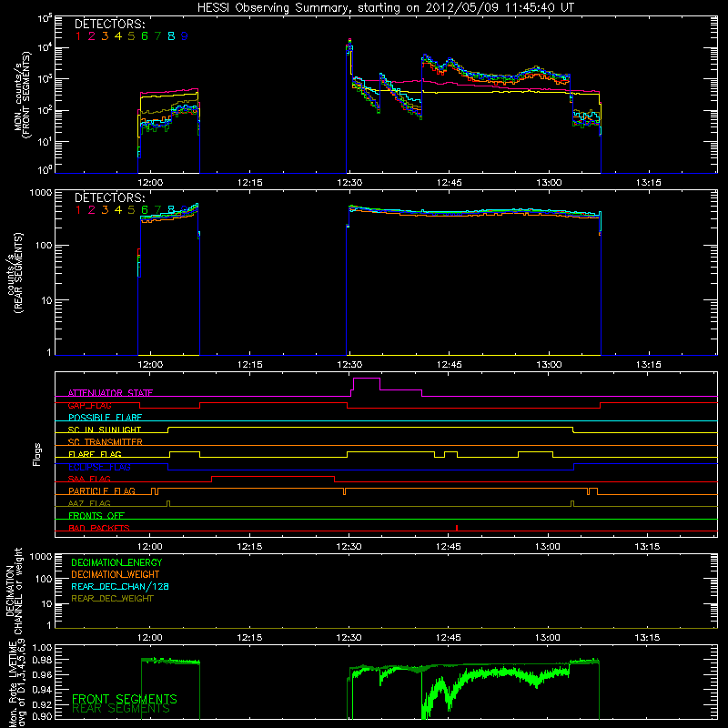Click 12:15 tick label under Flags panel
The image size is (728, 728).
point(249,547)
